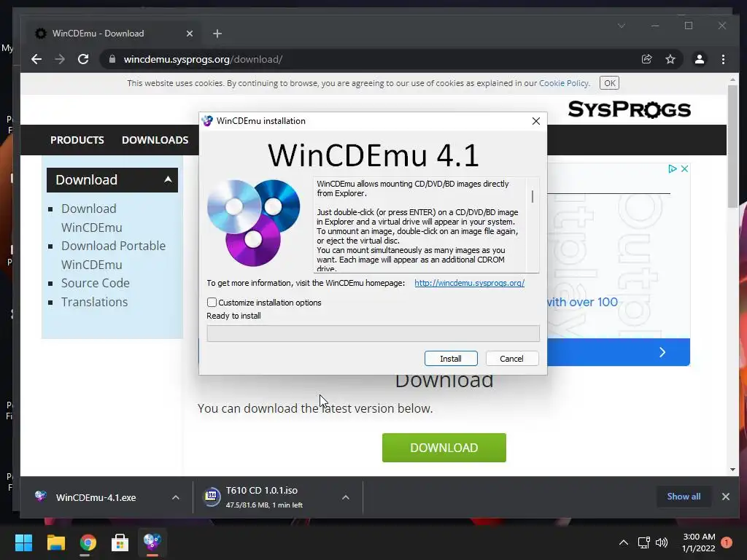The height and width of the screenshot is (560, 747).
Task: Expand options for WinCDEmu-4.1.exe download
Action: click(x=176, y=497)
